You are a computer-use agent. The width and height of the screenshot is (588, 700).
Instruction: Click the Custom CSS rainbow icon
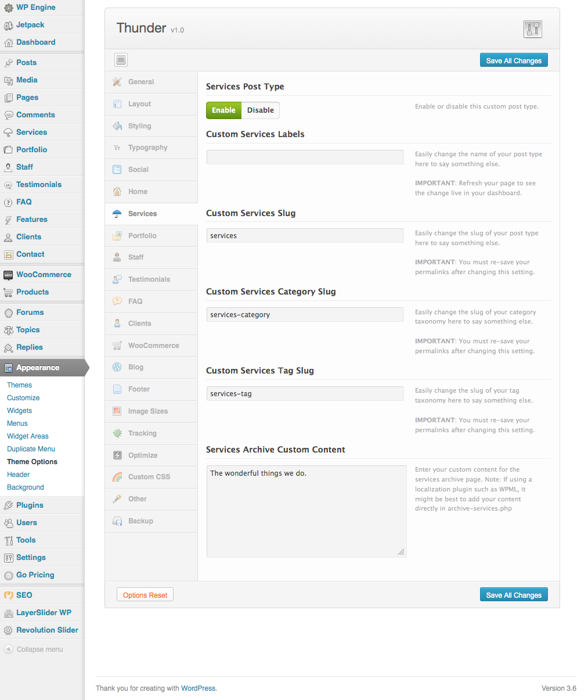coord(117,477)
